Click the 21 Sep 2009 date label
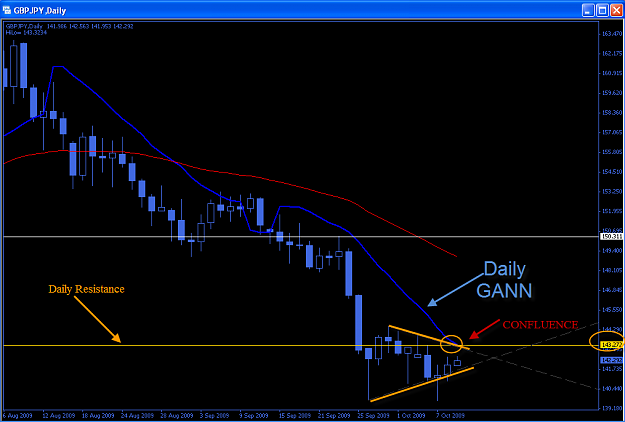This screenshot has width=625, height=422. (334, 414)
